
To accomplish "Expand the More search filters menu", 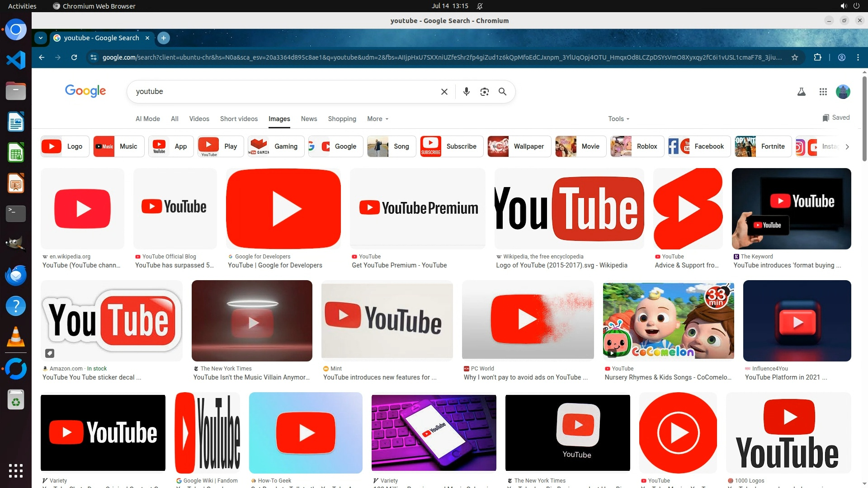I will tap(377, 119).
